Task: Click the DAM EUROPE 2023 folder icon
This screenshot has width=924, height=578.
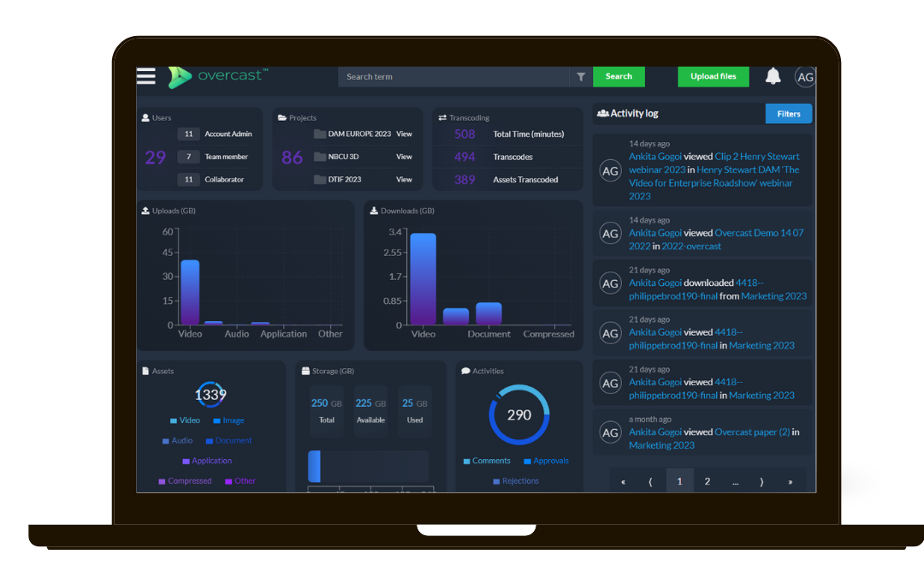Action: [x=320, y=134]
